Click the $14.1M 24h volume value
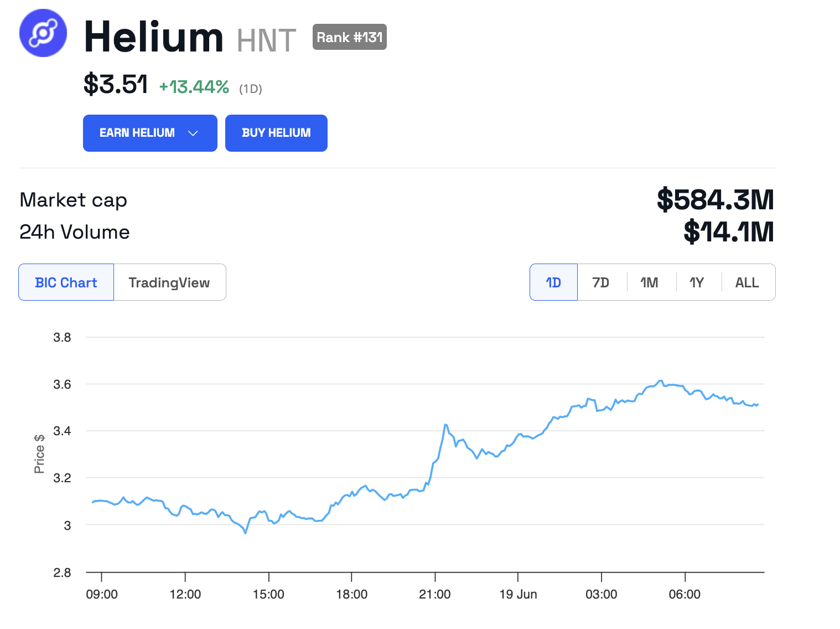This screenshot has width=840, height=629. [728, 232]
